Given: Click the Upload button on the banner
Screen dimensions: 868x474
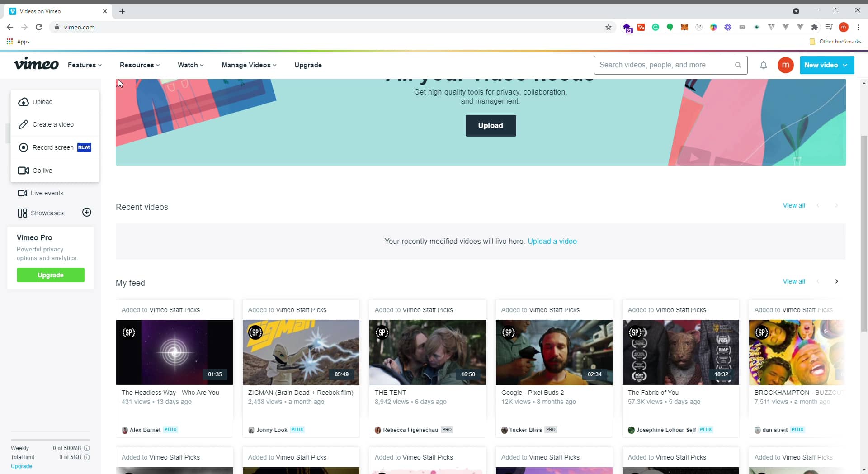Looking at the screenshot, I should [491, 126].
